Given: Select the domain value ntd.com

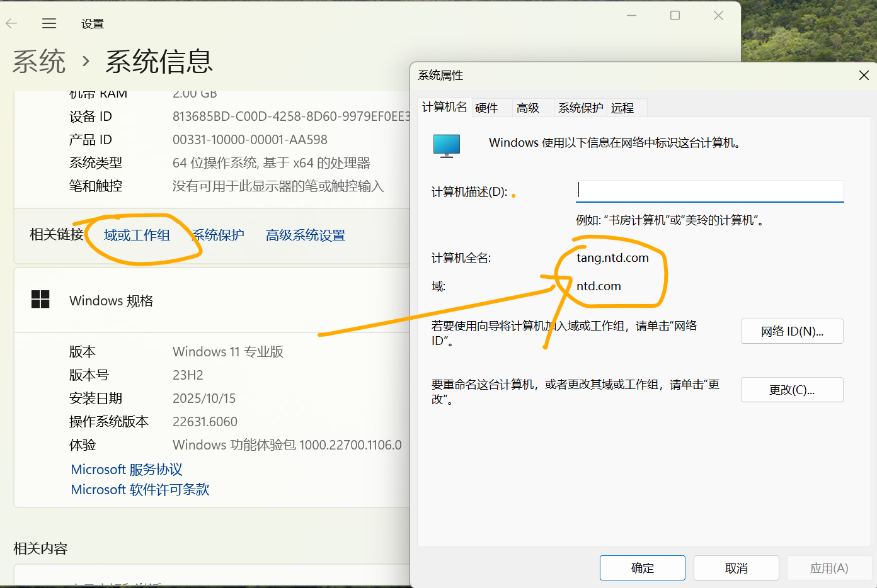Looking at the screenshot, I should (599, 286).
